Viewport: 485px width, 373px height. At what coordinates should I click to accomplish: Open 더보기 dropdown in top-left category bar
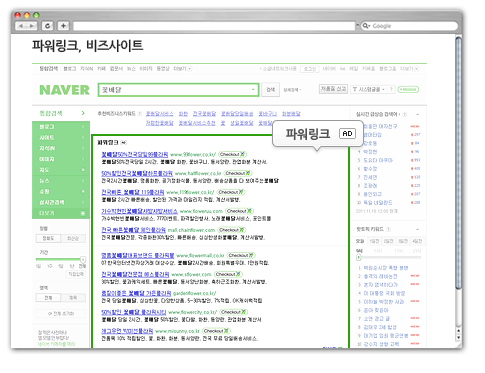pyautogui.click(x=182, y=69)
